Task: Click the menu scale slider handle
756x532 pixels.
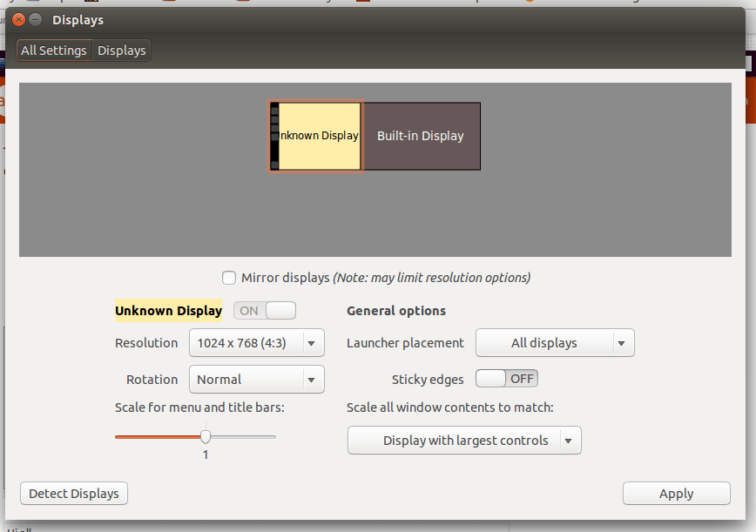Action: (x=206, y=436)
